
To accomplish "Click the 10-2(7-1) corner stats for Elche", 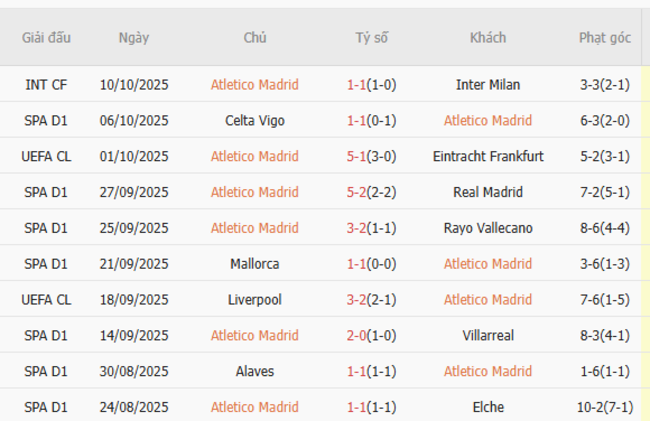I will [x=604, y=408].
